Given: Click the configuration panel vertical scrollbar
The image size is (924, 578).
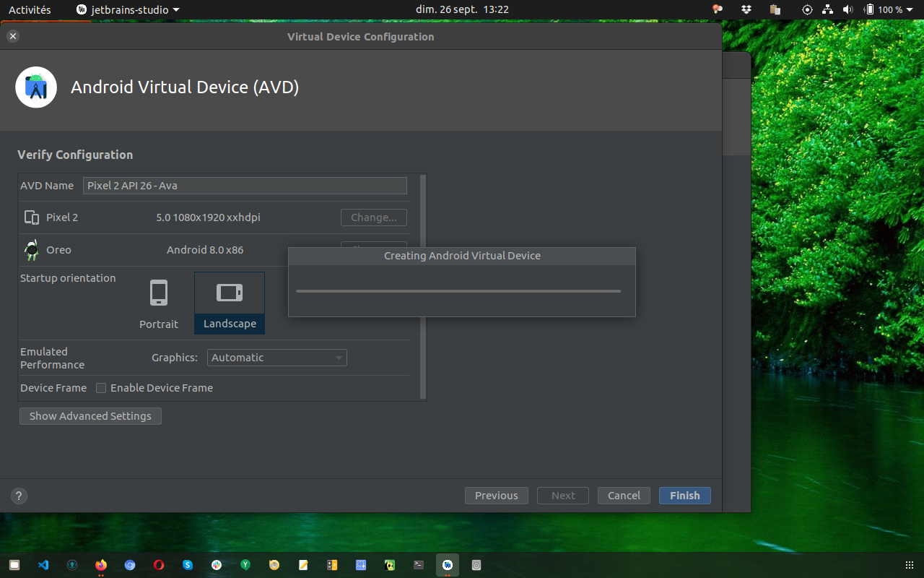Looking at the screenshot, I should [423, 286].
